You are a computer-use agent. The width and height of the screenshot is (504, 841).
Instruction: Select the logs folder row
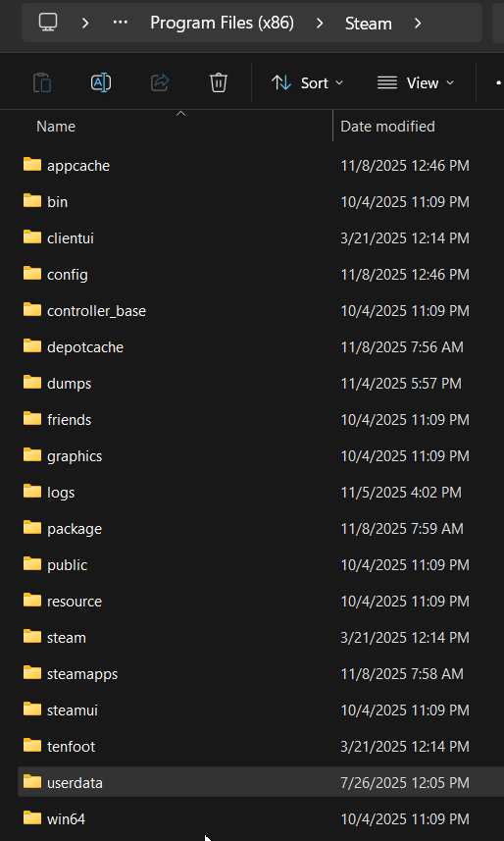pyautogui.click(x=253, y=492)
